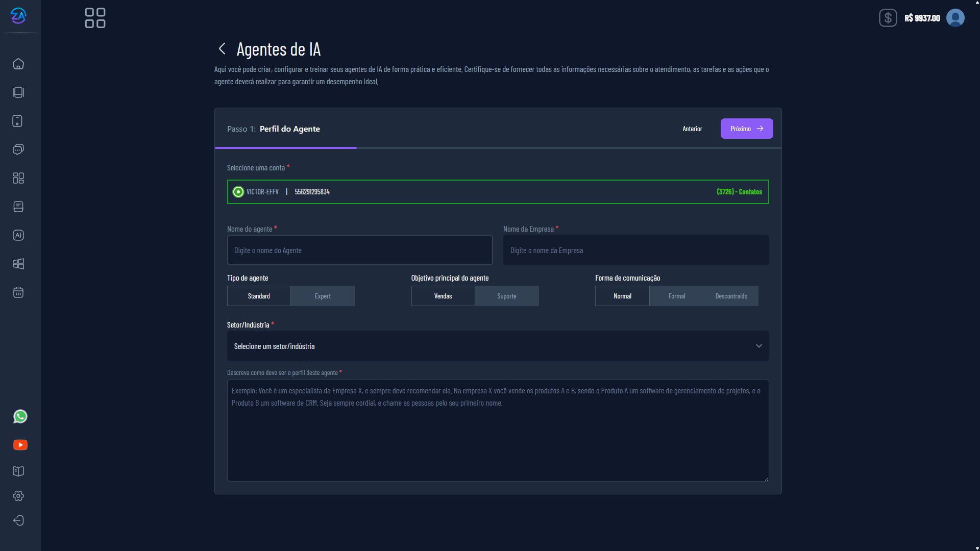Open the calendar icon in sidebar

point(18,292)
